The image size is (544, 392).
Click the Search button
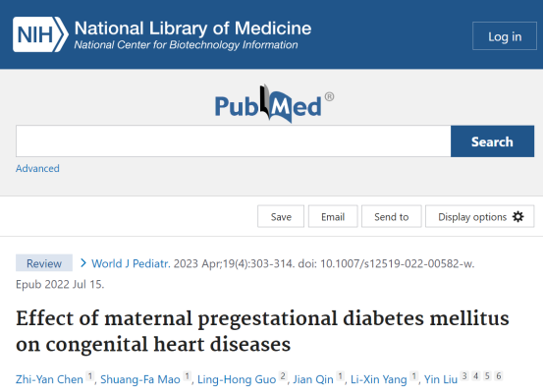tap(492, 141)
